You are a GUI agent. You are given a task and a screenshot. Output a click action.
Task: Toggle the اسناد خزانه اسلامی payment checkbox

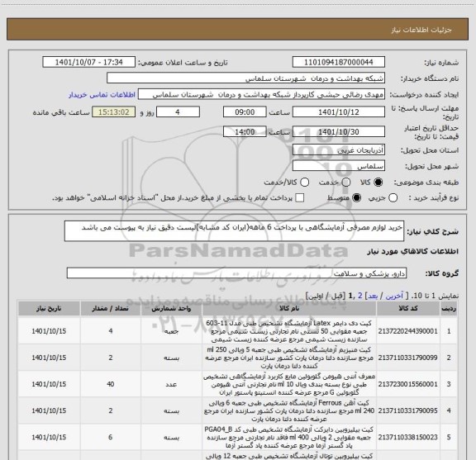pyautogui.click(x=300, y=198)
